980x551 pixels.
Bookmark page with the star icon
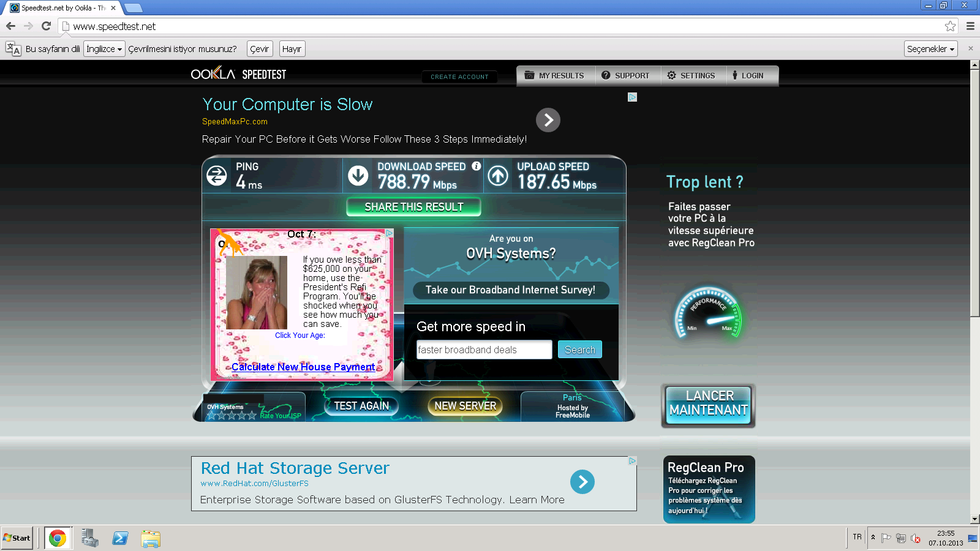pos(950,26)
